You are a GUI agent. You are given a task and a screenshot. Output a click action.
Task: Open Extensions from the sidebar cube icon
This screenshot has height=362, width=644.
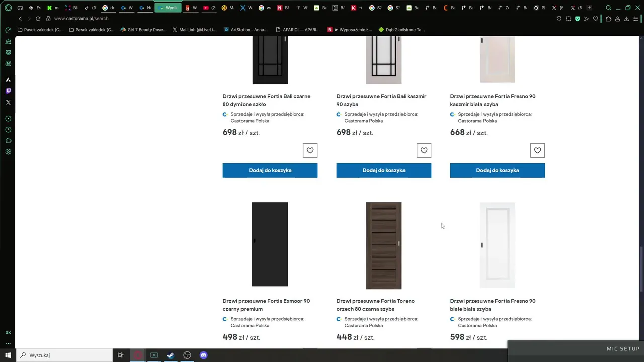pyautogui.click(x=8, y=141)
